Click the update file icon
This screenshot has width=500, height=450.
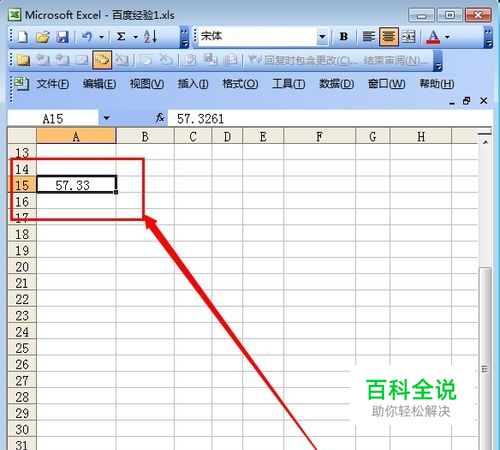210,60
